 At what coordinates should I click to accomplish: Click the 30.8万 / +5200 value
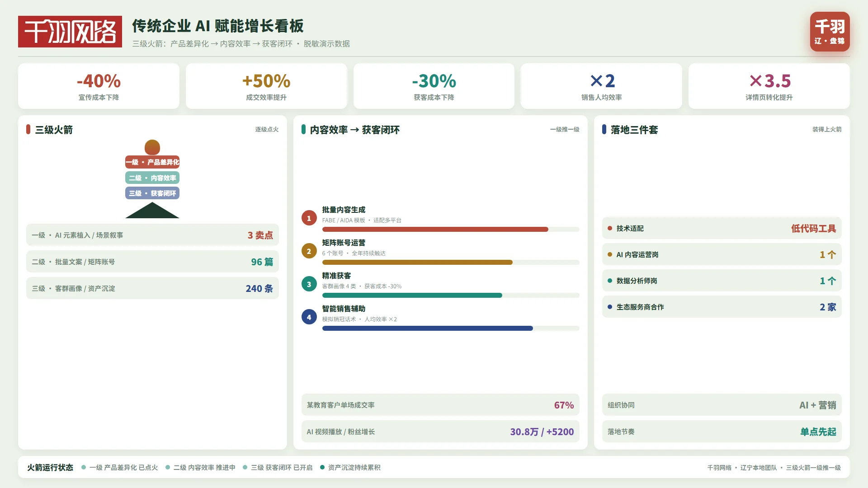pos(542,432)
